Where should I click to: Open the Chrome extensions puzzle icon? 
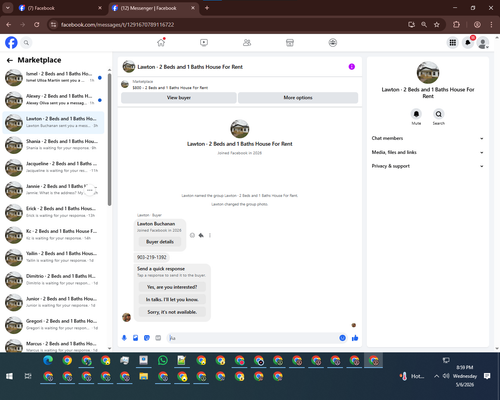pos(456,24)
